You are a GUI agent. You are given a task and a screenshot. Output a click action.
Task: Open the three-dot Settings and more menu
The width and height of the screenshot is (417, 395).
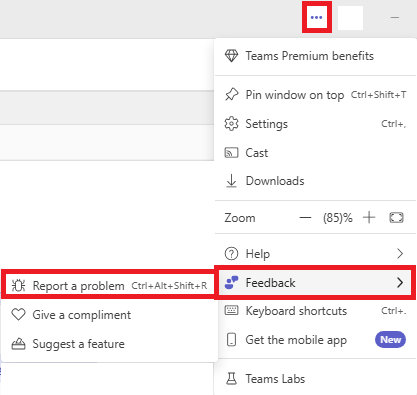pos(316,17)
